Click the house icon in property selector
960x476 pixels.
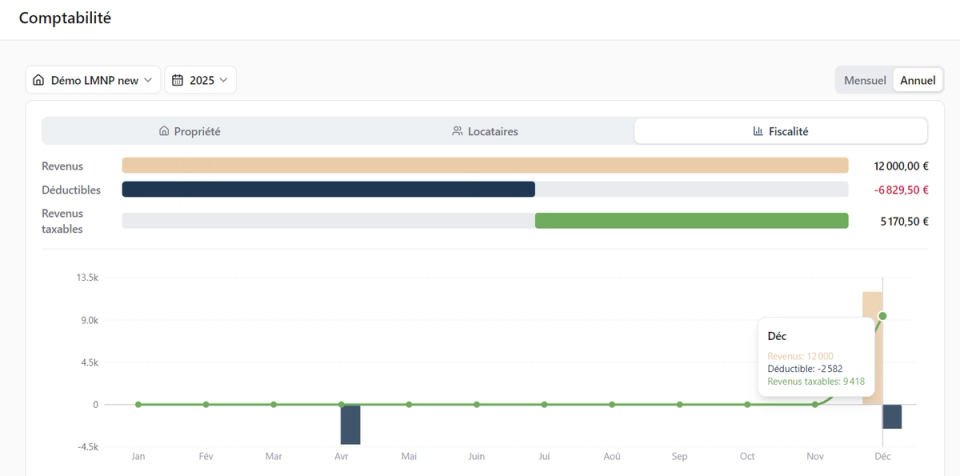click(39, 80)
